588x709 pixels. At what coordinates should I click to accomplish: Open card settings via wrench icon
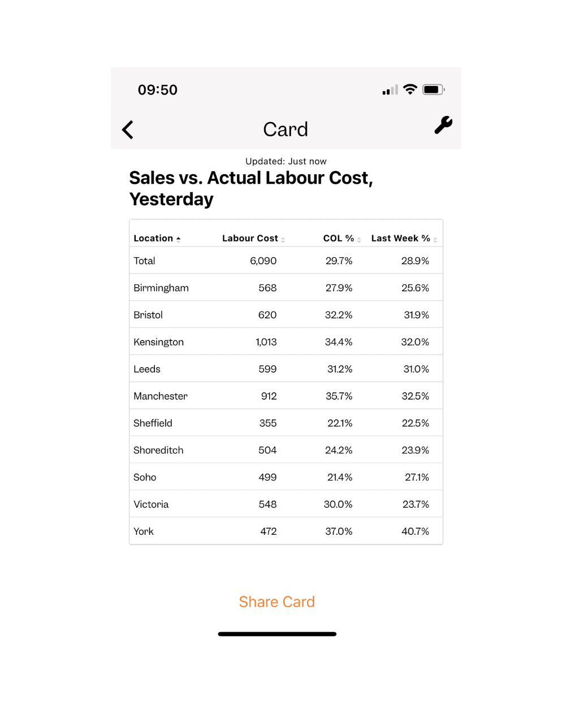click(x=443, y=125)
